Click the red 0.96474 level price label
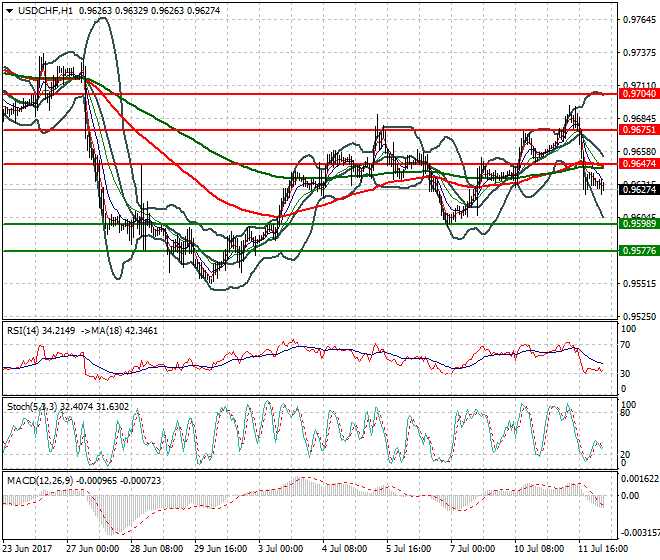Viewport: 660px width, 560px height. pyautogui.click(x=639, y=164)
